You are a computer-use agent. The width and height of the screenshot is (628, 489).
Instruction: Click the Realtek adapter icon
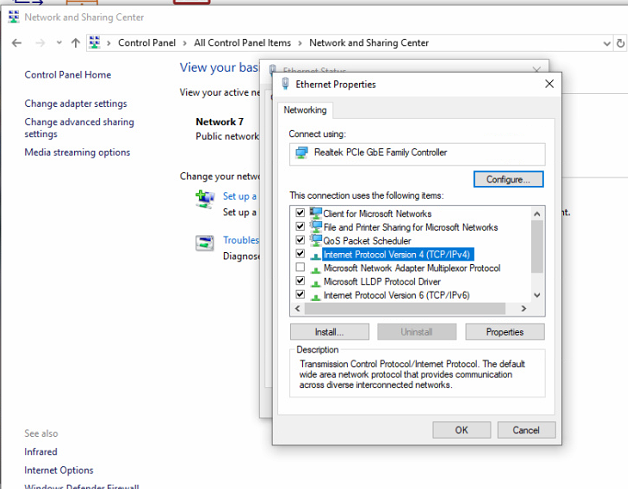coord(301,153)
